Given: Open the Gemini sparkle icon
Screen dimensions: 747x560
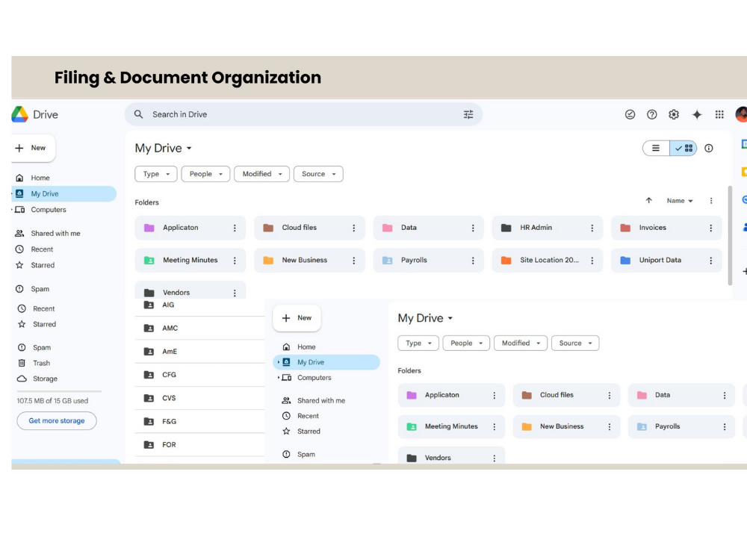Looking at the screenshot, I should pos(697,114).
